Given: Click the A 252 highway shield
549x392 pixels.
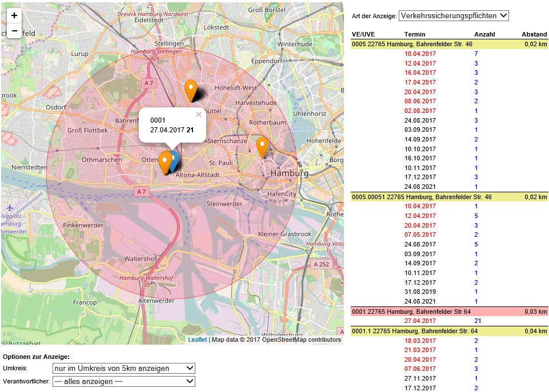Looking at the screenshot, I should [321, 264].
